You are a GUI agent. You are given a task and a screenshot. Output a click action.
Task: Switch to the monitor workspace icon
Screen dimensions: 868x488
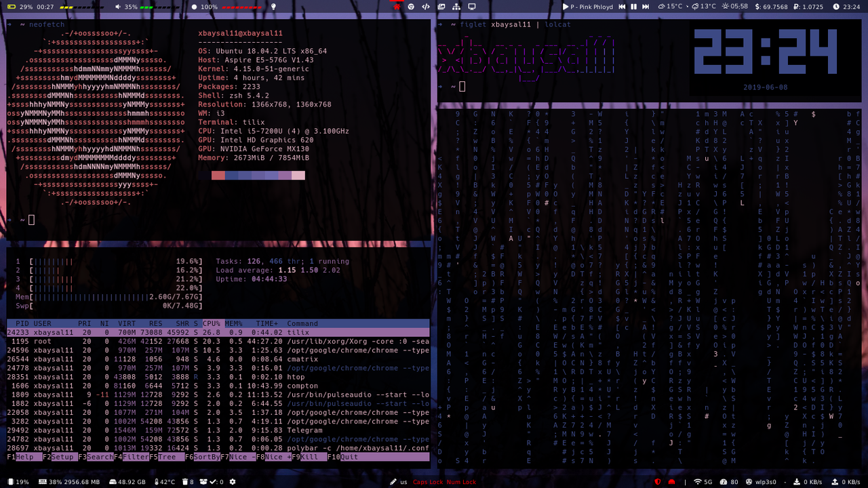tap(472, 6)
